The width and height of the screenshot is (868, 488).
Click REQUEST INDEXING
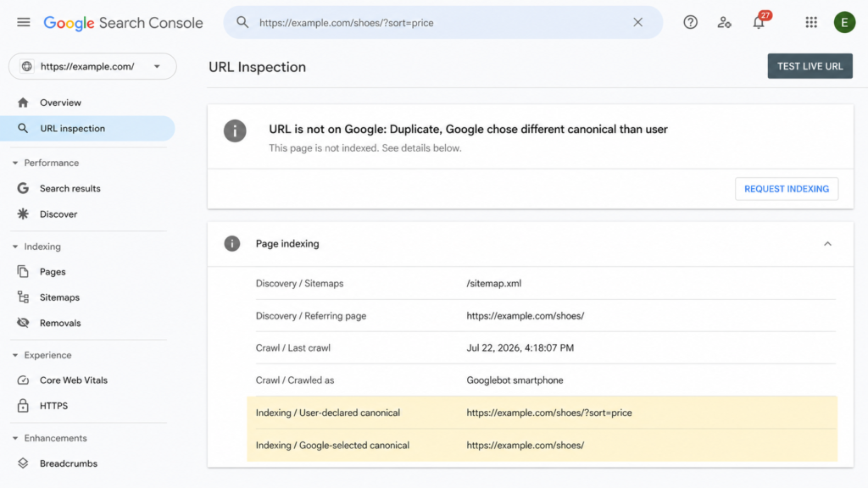coord(786,189)
